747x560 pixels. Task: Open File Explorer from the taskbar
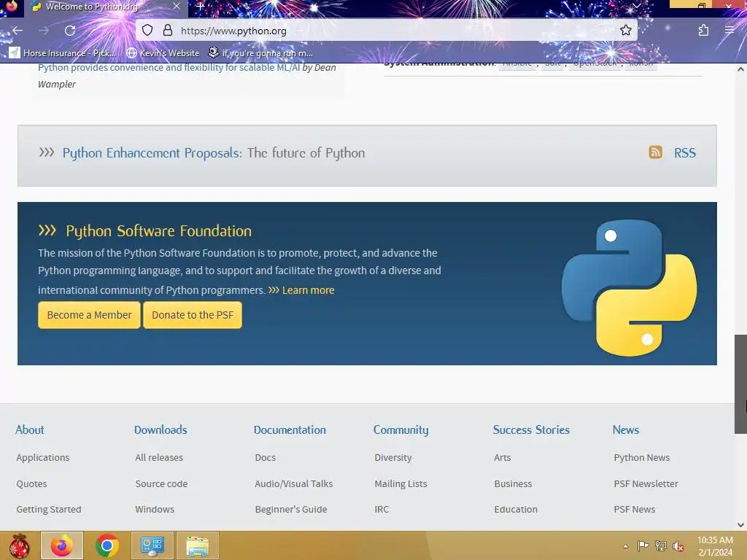click(x=198, y=545)
